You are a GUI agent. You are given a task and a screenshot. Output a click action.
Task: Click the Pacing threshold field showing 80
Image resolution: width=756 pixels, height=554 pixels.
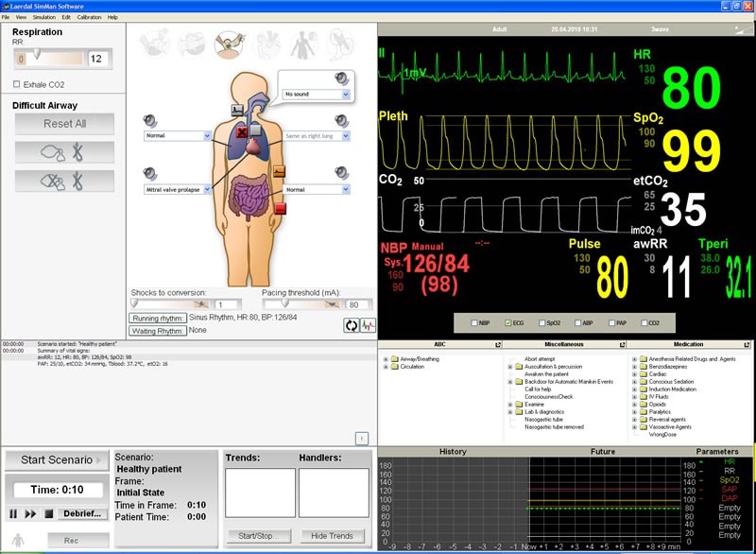point(358,304)
